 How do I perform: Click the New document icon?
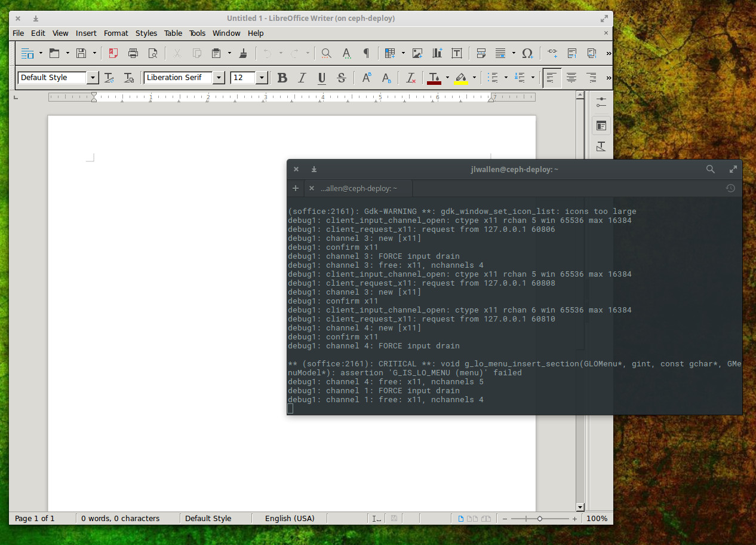tap(27, 53)
